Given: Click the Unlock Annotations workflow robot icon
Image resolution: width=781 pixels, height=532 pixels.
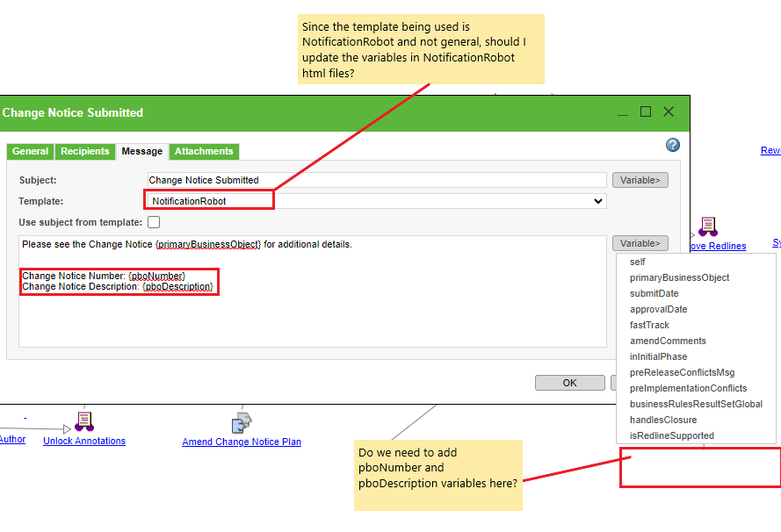Looking at the screenshot, I should [84, 421].
